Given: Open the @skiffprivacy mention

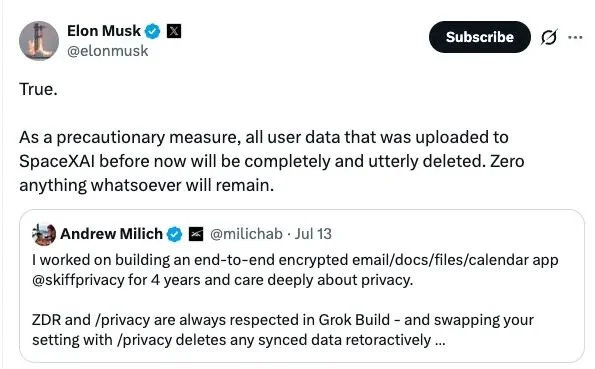Looking at the screenshot, I should click(x=78, y=280).
